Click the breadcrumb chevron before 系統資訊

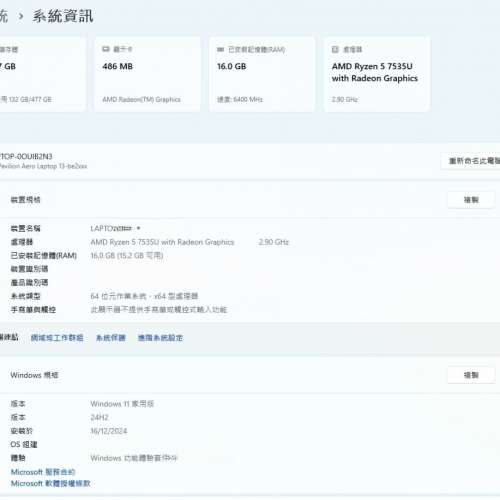[x=21, y=16]
